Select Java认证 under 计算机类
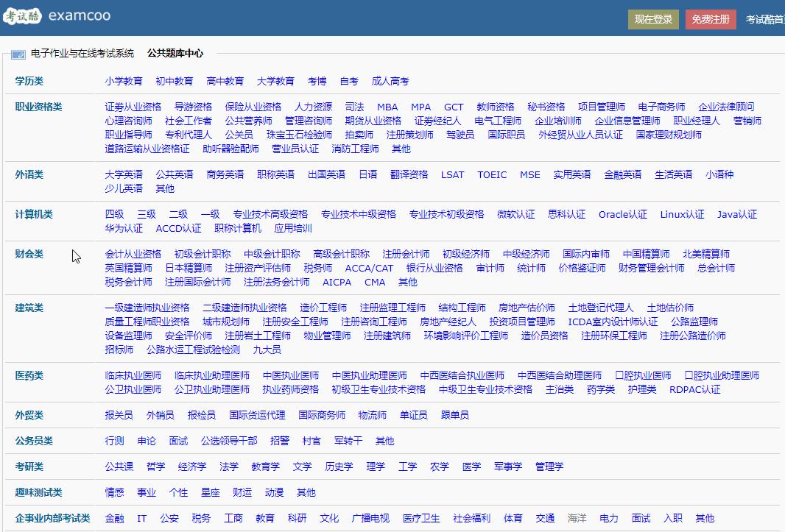 [x=737, y=214]
